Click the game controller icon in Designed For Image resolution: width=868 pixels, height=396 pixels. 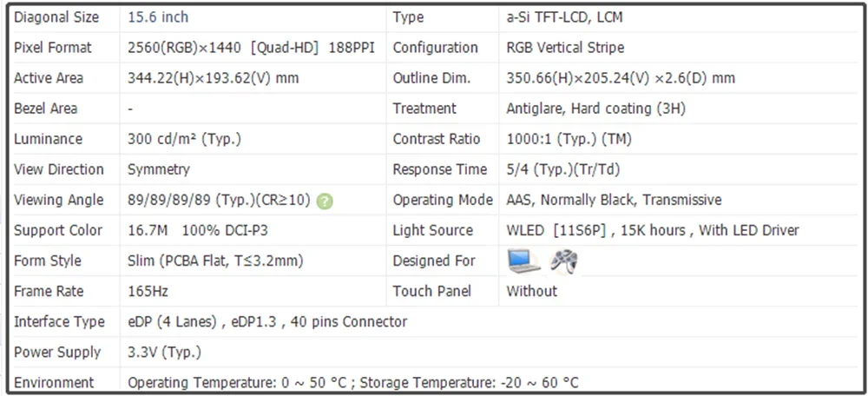tap(563, 261)
